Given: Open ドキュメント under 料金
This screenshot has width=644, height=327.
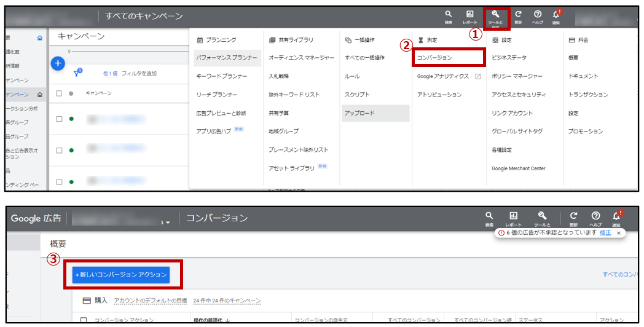Looking at the screenshot, I should pos(583,76).
